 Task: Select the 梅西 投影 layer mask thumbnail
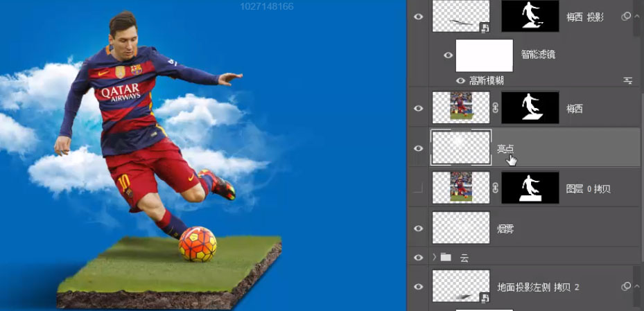[530, 16]
